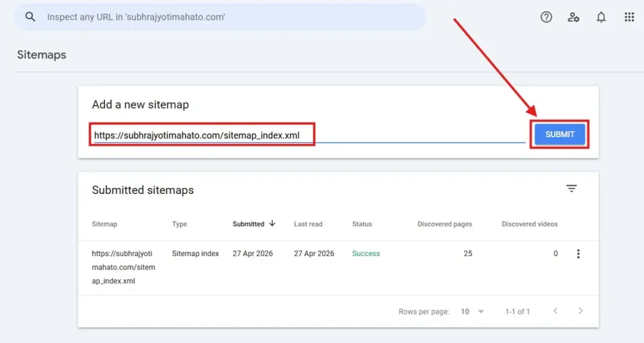
Task: Click the discovered videos value 0
Action: pyautogui.click(x=555, y=254)
